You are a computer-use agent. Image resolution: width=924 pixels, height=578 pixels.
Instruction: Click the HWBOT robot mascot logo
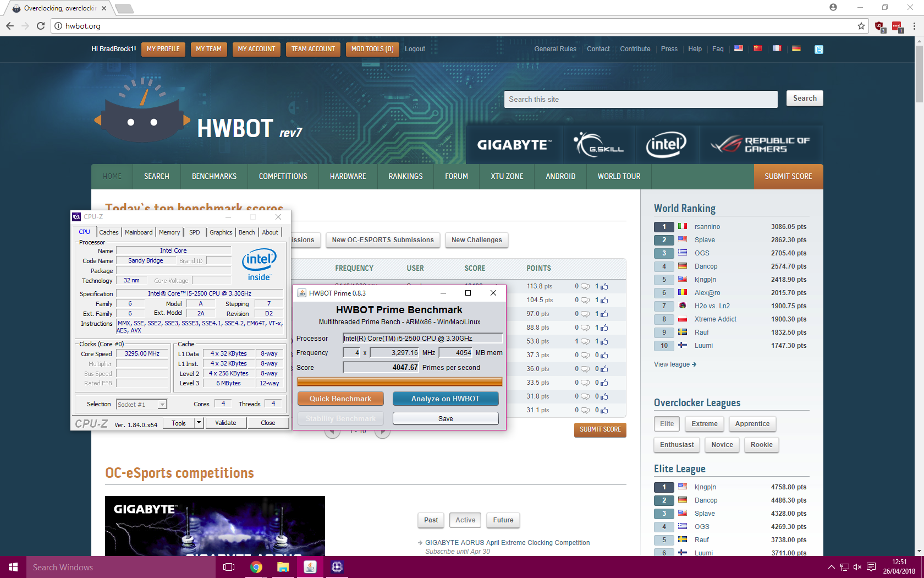pos(142,110)
